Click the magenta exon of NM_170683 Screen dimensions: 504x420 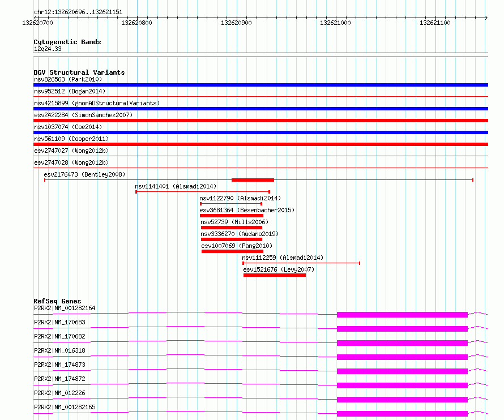coord(402,329)
